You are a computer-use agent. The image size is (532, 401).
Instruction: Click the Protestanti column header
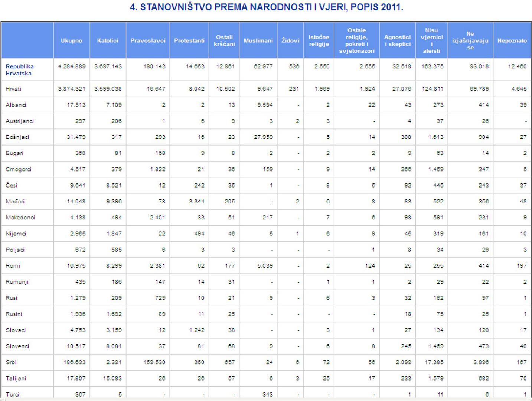[189, 40]
